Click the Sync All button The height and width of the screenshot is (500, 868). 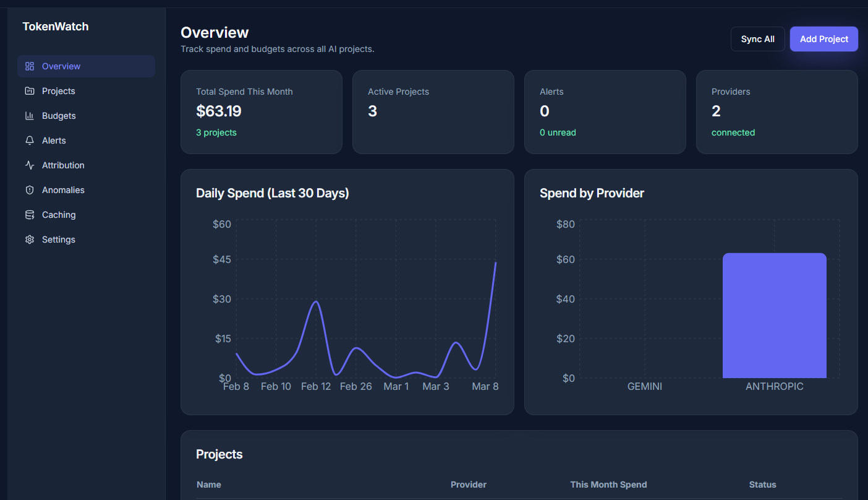click(x=757, y=38)
